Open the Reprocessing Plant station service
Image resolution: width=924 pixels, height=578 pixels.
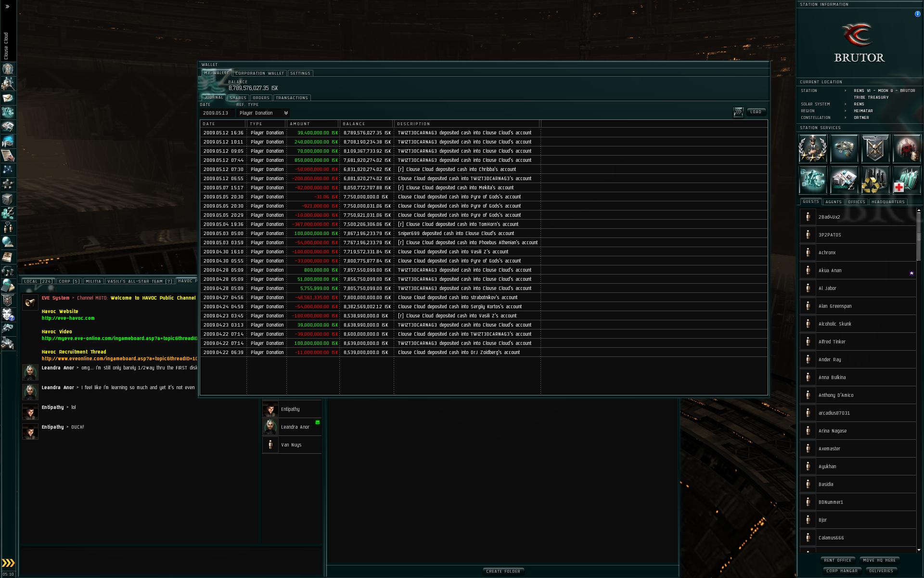(x=875, y=179)
